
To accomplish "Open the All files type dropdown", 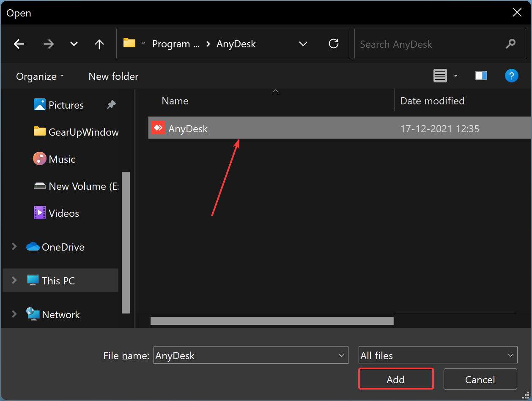I will pos(438,355).
